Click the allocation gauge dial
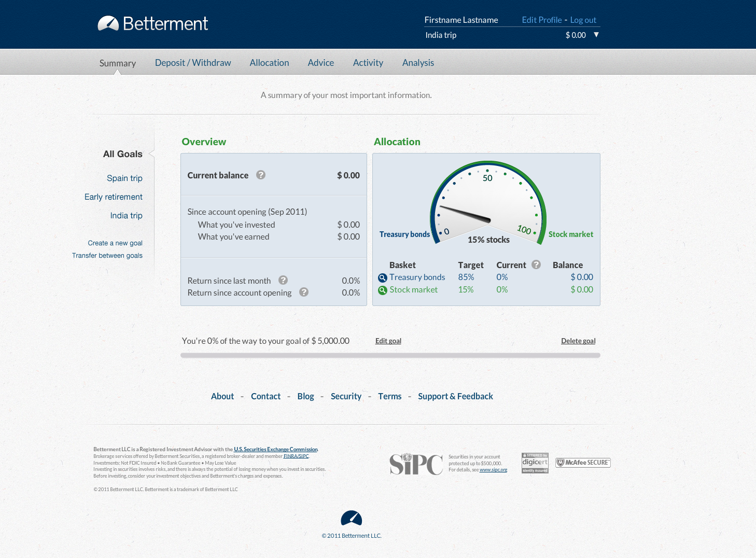The height and width of the screenshot is (558, 756). pyautogui.click(x=488, y=202)
